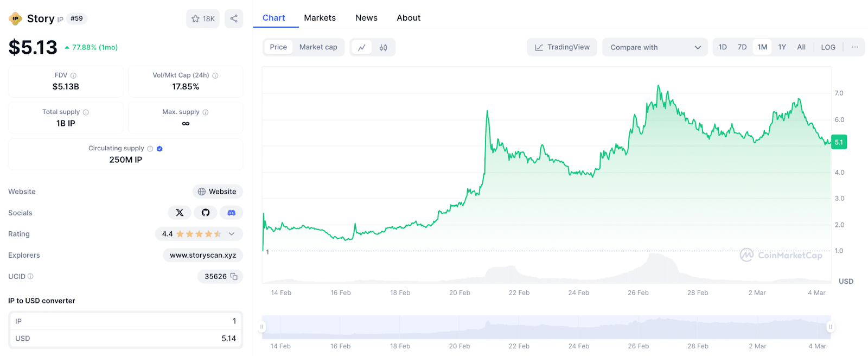This screenshot has width=868, height=356.
Task: Click the globe icon in Website button
Action: click(x=202, y=192)
